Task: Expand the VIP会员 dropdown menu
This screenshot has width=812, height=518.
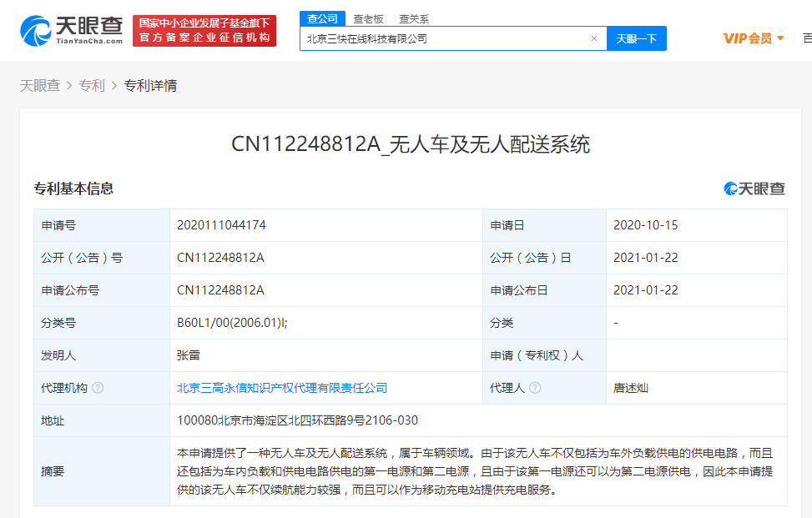Action: click(753, 38)
